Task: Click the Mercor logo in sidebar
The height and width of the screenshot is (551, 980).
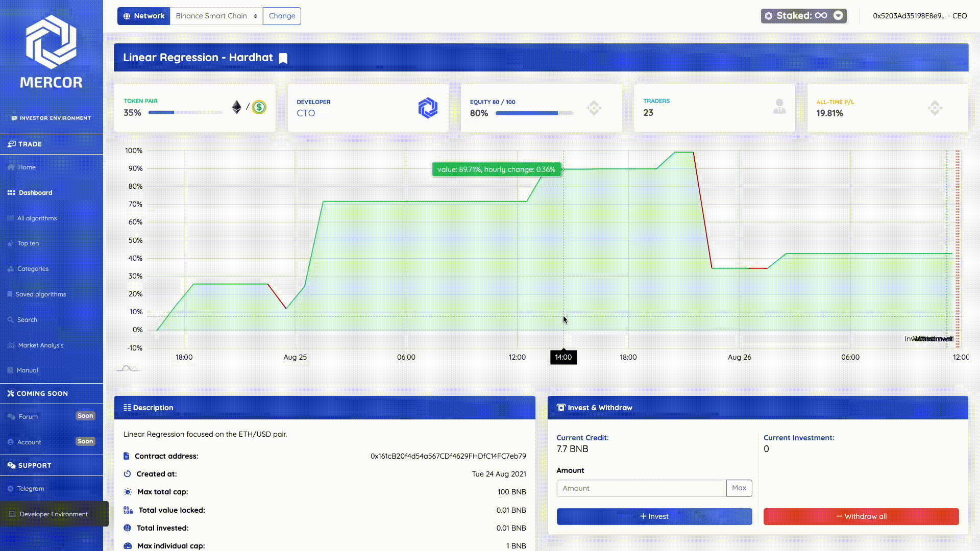Action: [51, 42]
